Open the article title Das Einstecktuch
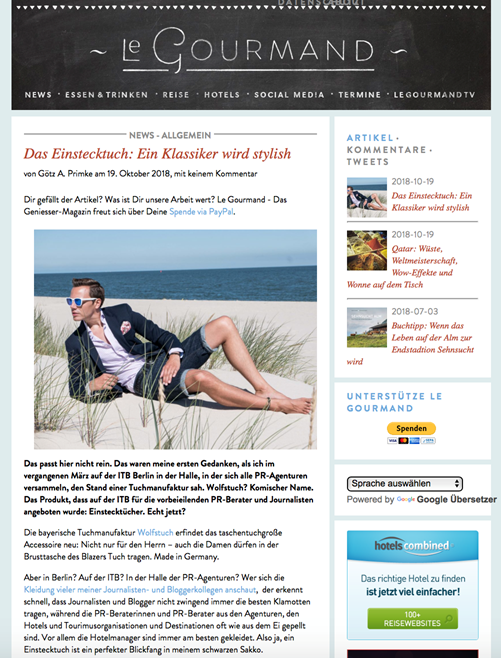Screen dimensions: 501x658 [157, 154]
